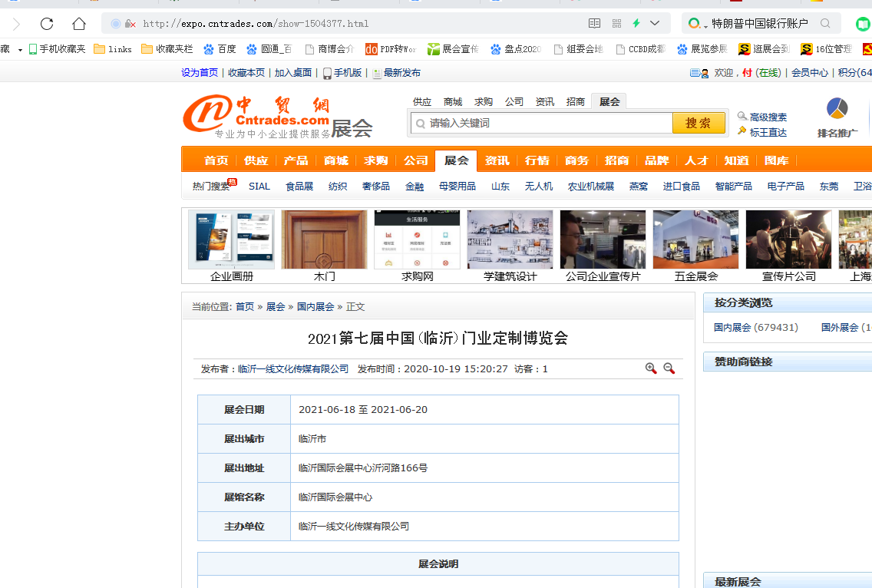
Task: Open the 排名推广 pie chart icon
Action: 837,109
